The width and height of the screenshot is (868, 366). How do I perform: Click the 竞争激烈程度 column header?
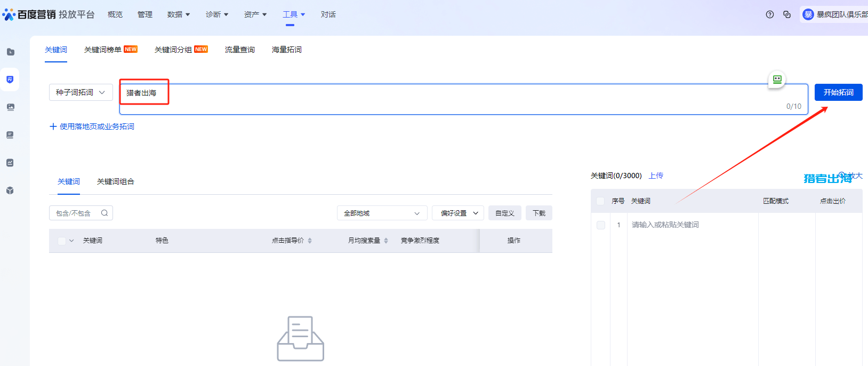(420, 241)
